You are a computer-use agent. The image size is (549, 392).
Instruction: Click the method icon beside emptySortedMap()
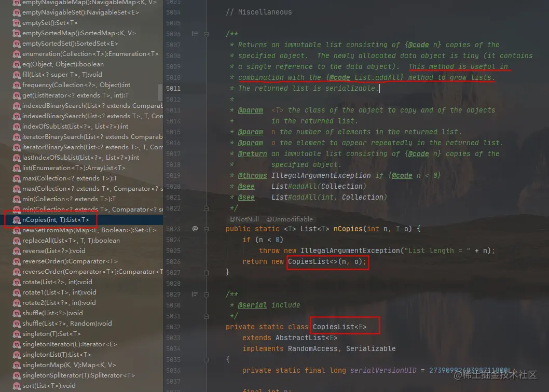[x=17, y=34]
